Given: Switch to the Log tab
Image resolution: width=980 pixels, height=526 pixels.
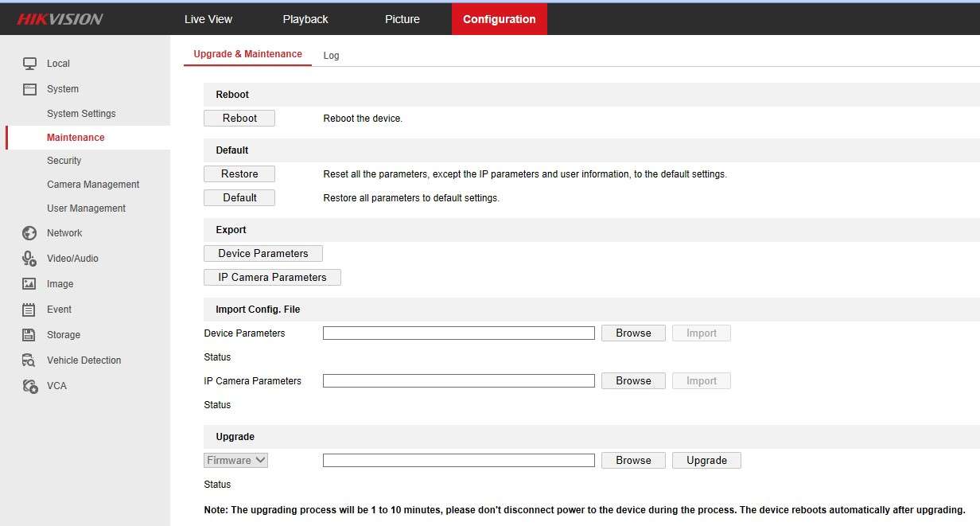Looking at the screenshot, I should (331, 56).
